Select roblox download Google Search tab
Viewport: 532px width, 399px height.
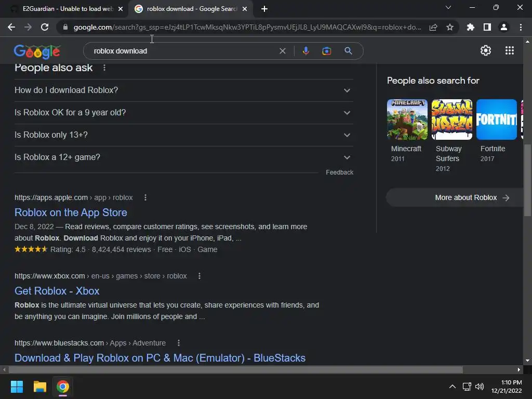[190, 9]
